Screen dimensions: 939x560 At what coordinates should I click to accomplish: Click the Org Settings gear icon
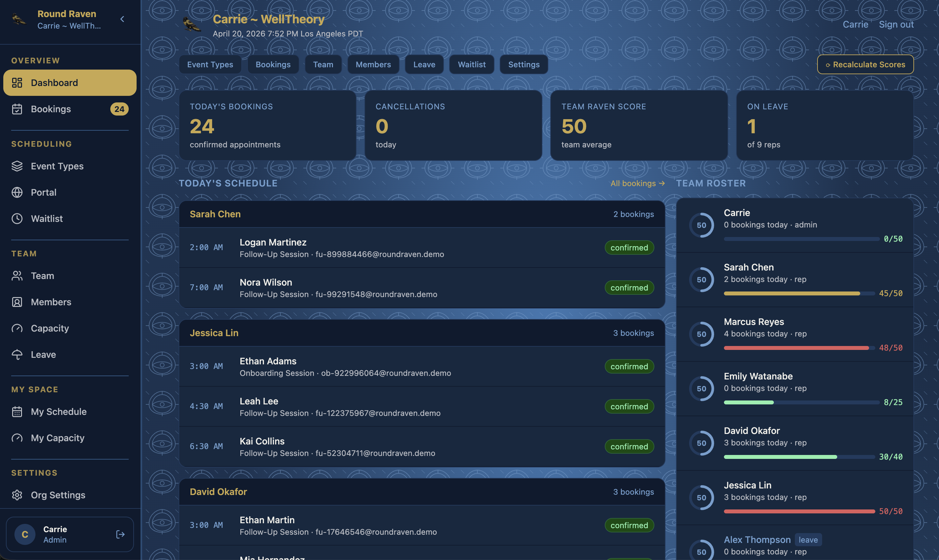pyautogui.click(x=17, y=495)
